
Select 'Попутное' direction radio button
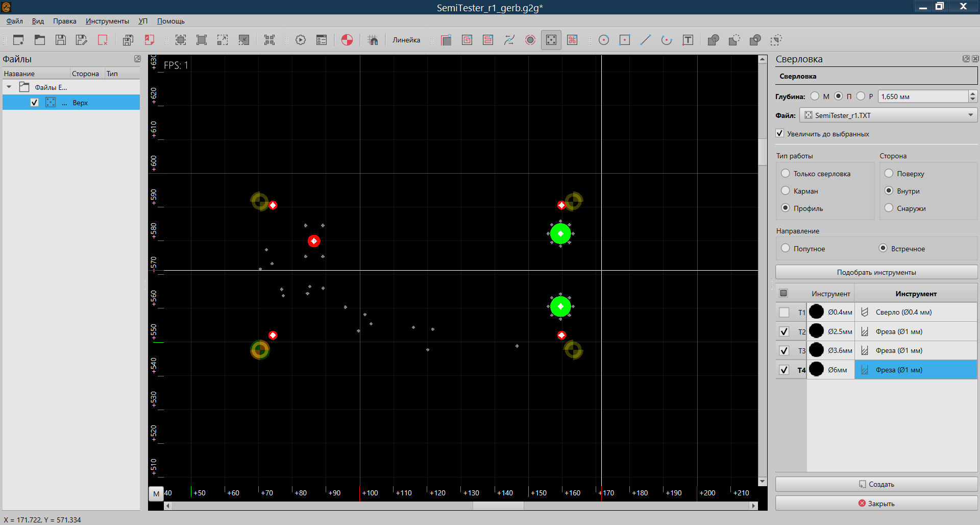point(786,248)
